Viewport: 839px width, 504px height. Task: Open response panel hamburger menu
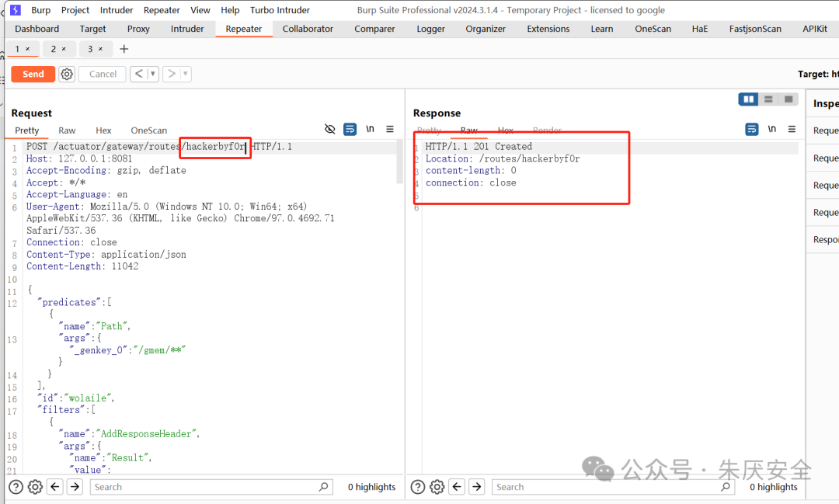click(792, 129)
